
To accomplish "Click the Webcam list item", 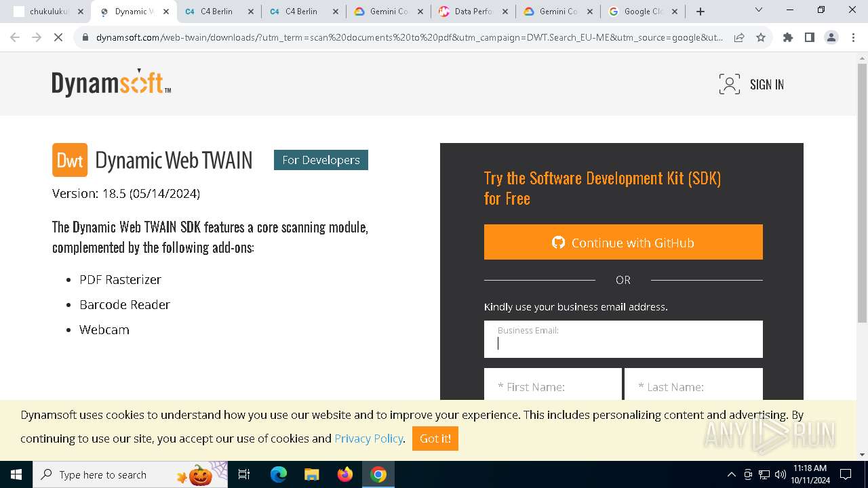I will click(104, 329).
